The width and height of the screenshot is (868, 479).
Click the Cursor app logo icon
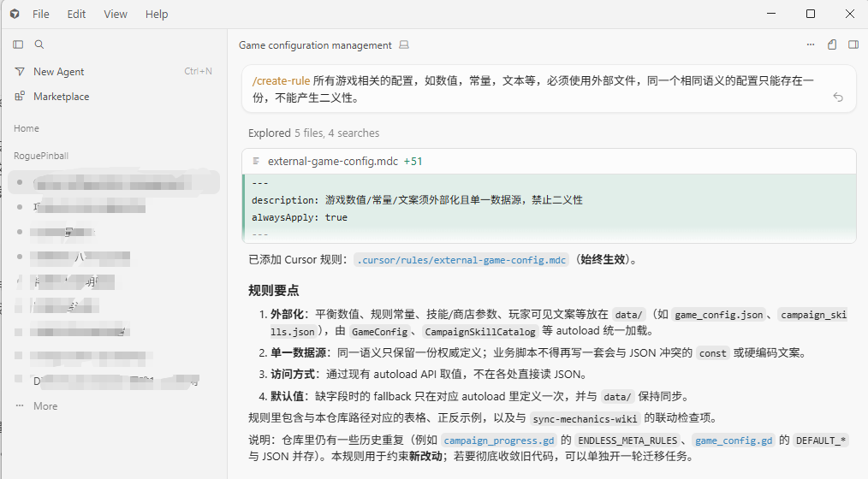(15, 14)
